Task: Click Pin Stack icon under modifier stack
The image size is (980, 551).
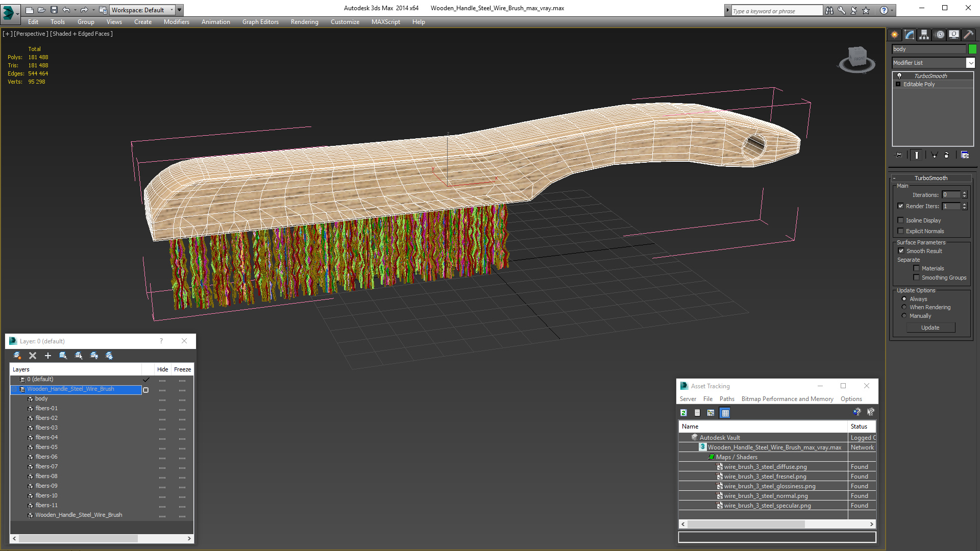Action: [x=899, y=155]
